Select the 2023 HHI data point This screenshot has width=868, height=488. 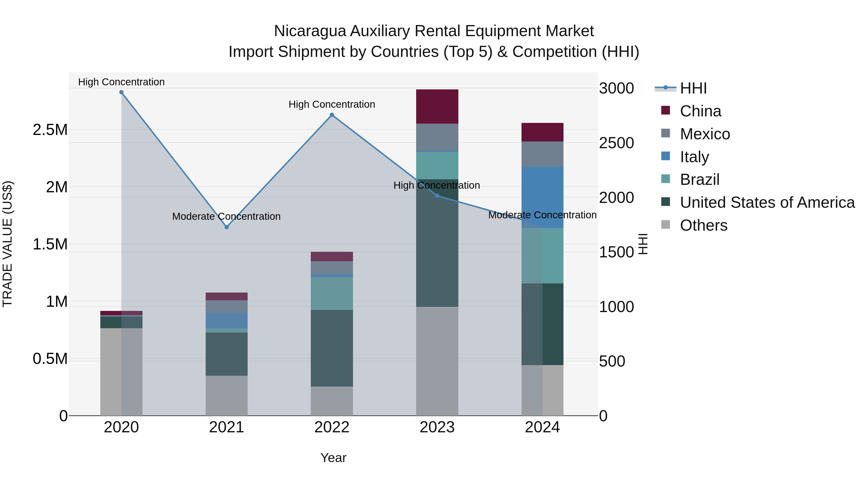pyautogui.click(x=437, y=196)
